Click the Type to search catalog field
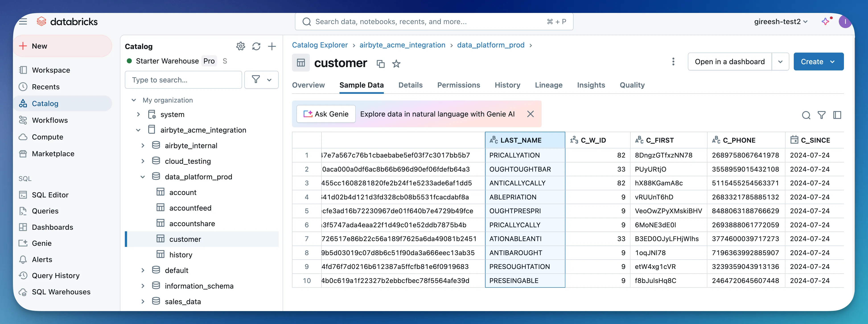Viewport: 868px width, 324px height. [x=183, y=80]
